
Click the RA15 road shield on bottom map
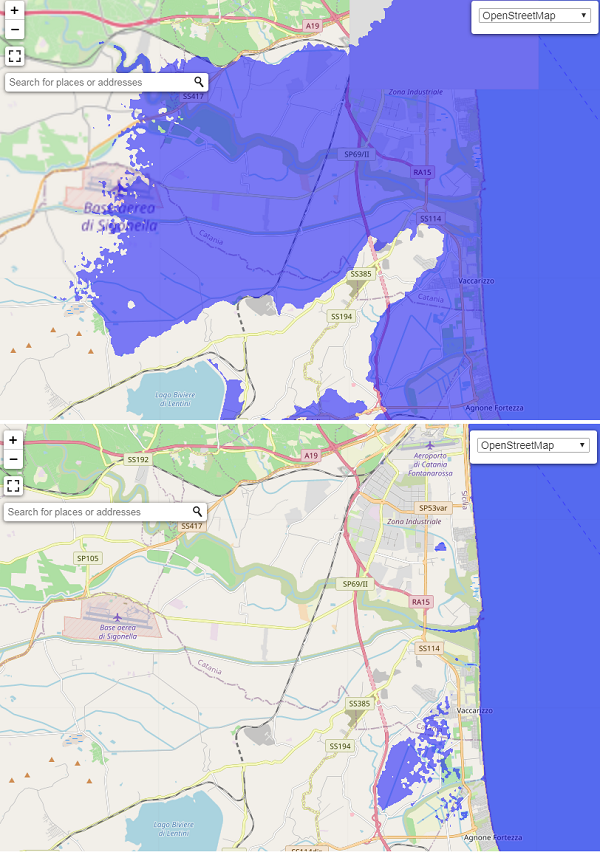421,602
